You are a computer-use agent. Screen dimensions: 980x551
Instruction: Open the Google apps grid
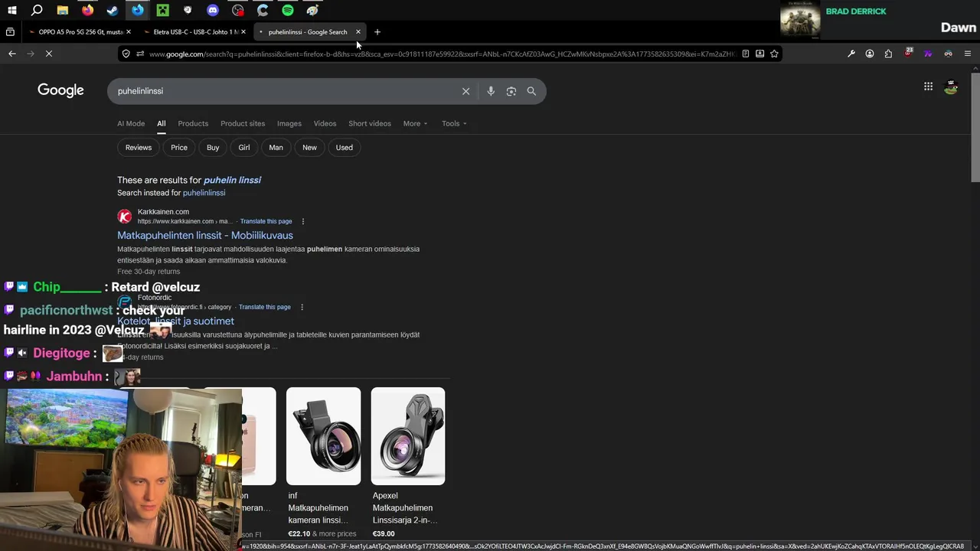click(928, 86)
